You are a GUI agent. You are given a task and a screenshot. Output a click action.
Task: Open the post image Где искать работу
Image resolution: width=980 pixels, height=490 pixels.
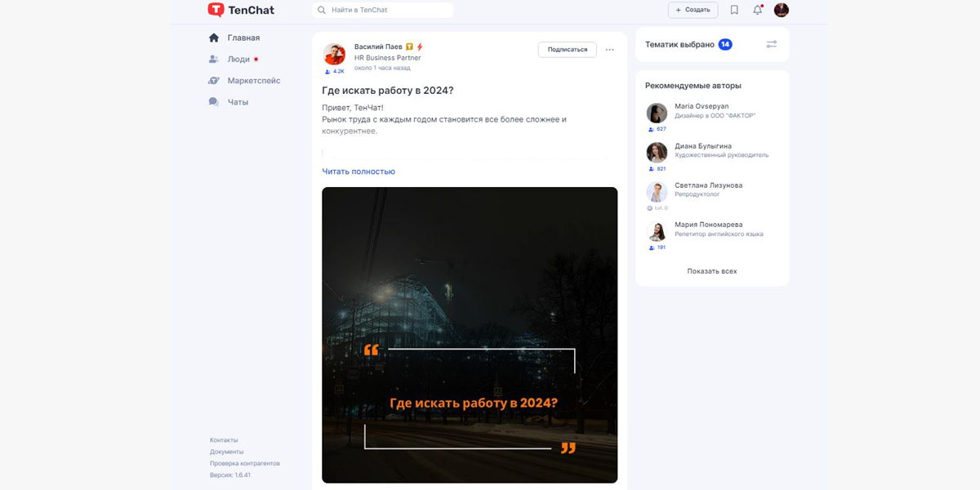pyautogui.click(x=470, y=335)
